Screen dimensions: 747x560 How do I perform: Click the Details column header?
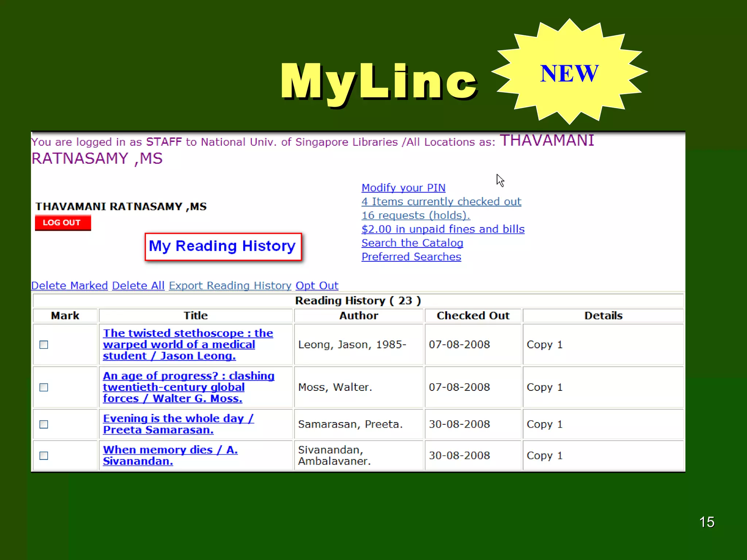click(x=603, y=316)
